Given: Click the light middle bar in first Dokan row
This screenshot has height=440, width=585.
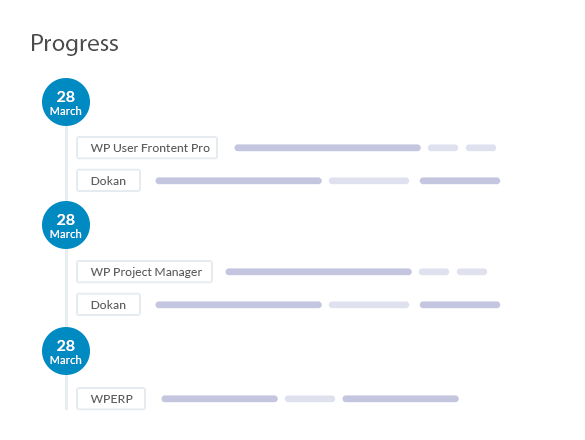Looking at the screenshot, I should click(x=369, y=181).
